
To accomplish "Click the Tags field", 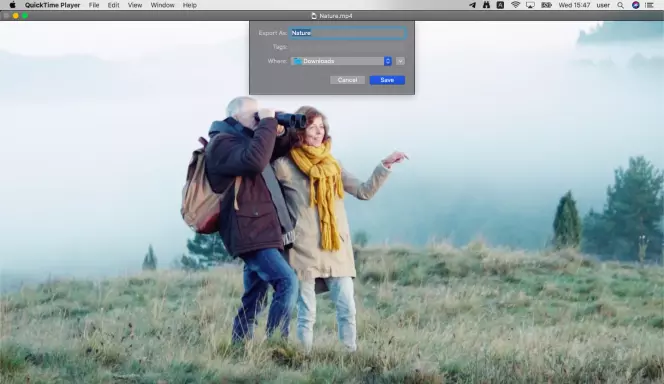I will coord(348,47).
